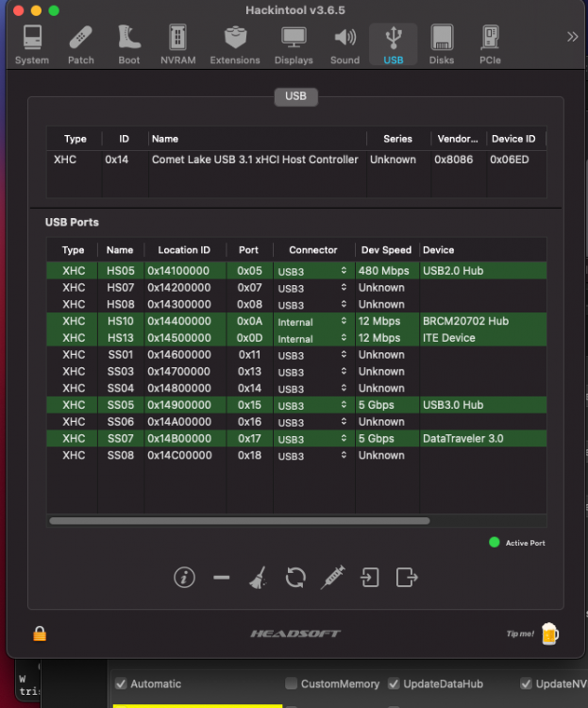
Task: Sort ports by Location ID column header
Action: click(x=184, y=250)
